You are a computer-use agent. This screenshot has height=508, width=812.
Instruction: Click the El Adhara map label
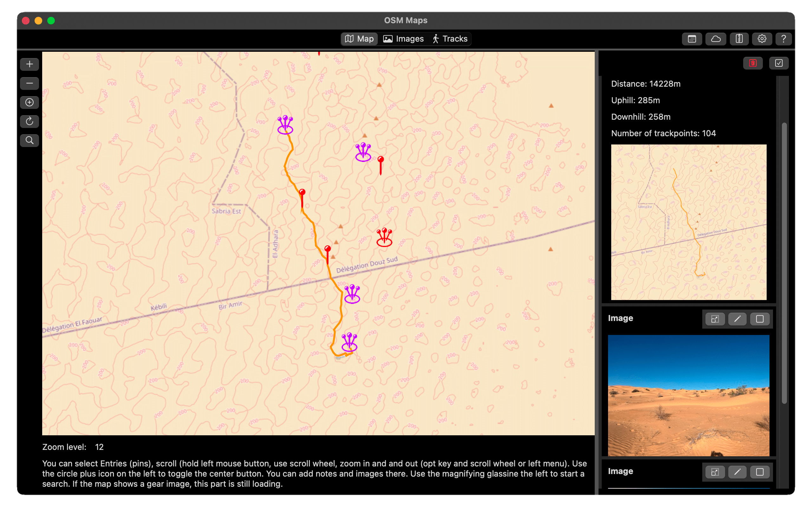(275, 244)
